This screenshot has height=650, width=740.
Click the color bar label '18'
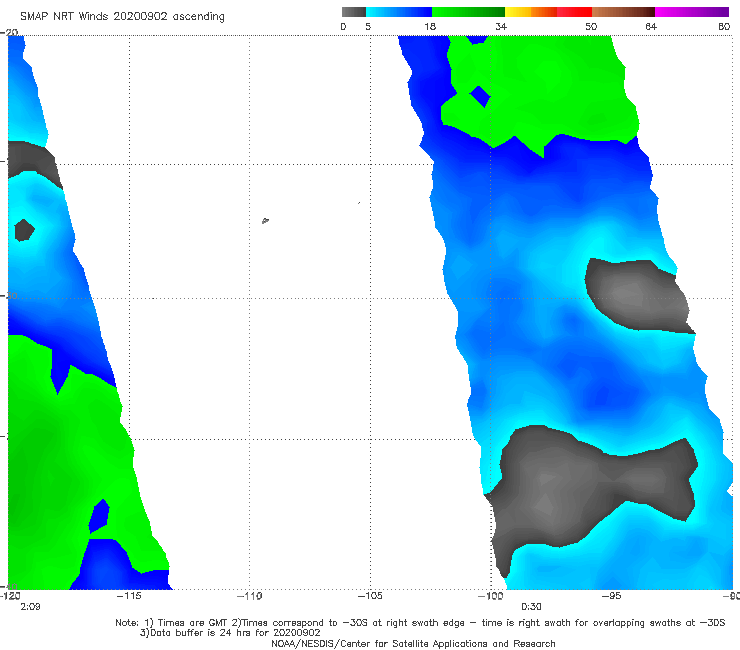point(430,26)
